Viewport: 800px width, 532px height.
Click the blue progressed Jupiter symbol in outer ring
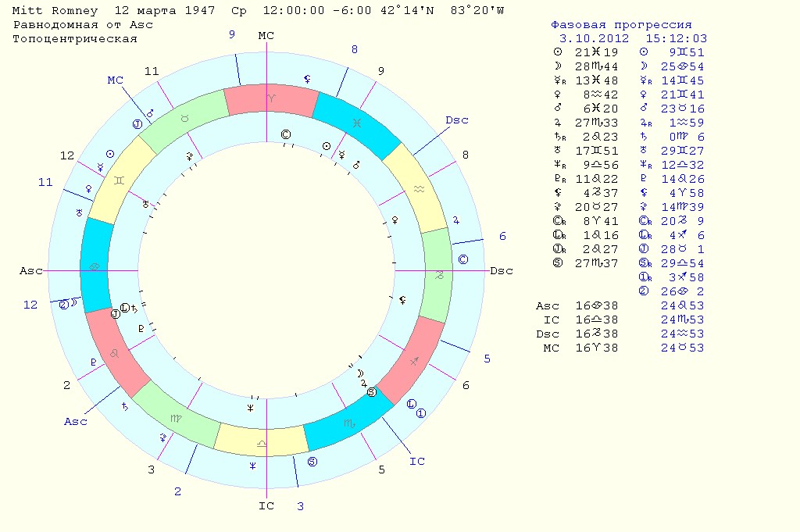point(455,220)
